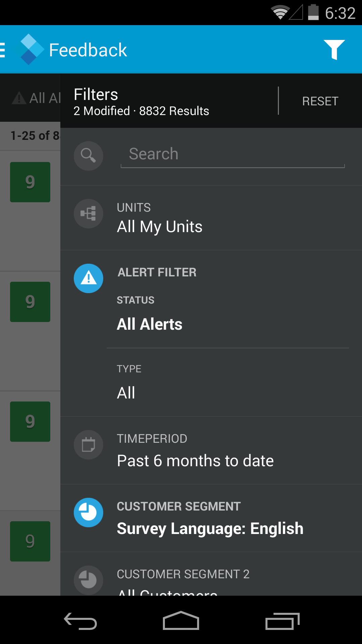The image size is (362, 644).
Task: Change alert status from All Alerts
Action: coord(149,324)
